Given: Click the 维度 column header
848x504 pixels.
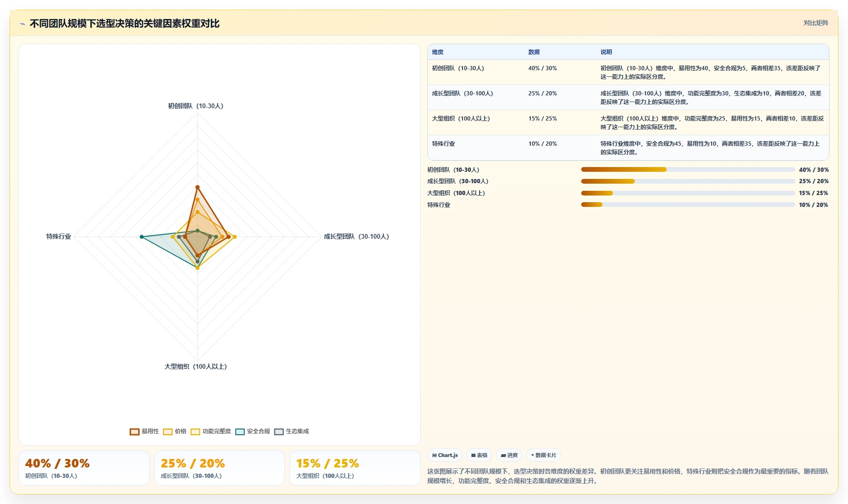Looking at the screenshot, I should point(438,52).
